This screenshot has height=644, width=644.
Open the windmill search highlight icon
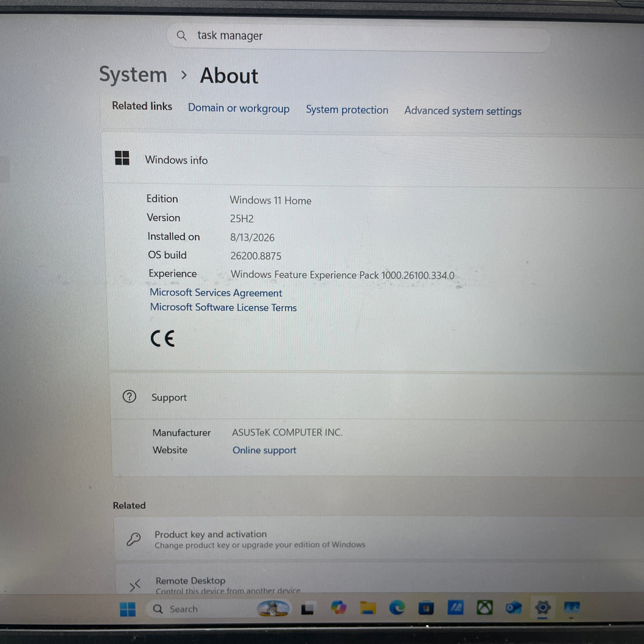coord(273,608)
